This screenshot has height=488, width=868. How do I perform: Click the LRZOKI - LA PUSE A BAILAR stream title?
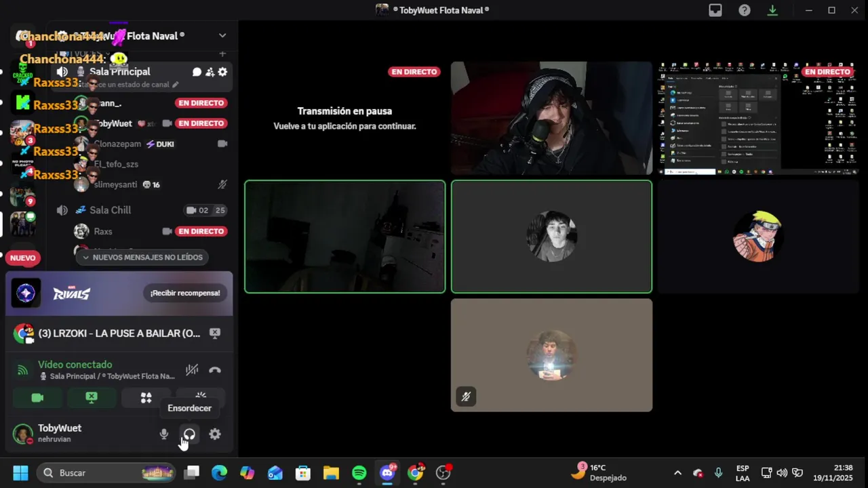119,333
